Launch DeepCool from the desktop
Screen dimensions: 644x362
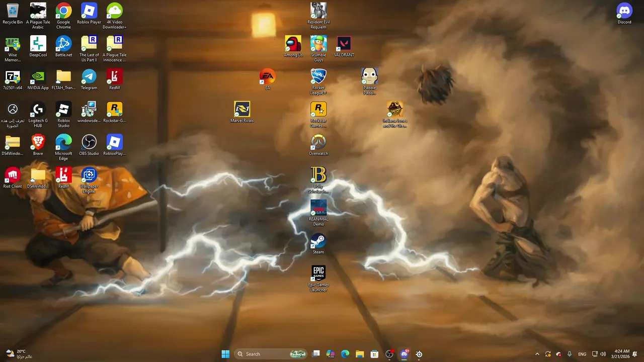(38, 46)
